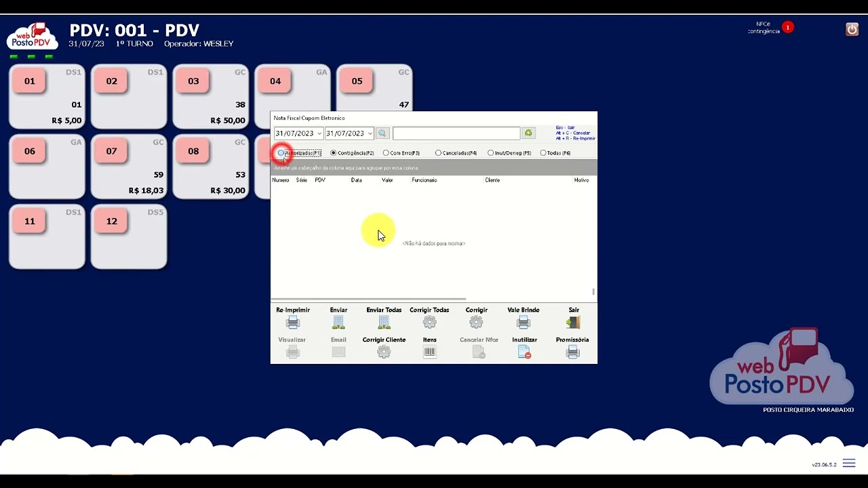Click the Inutilizar document icon
The height and width of the screenshot is (488, 868).
pyautogui.click(x=524, y=352)
